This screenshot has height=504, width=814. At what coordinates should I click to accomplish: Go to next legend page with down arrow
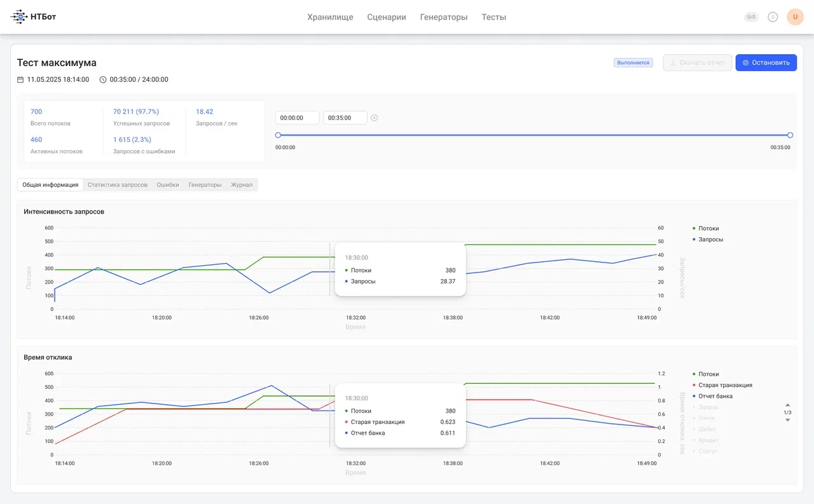tap(787, 420)
